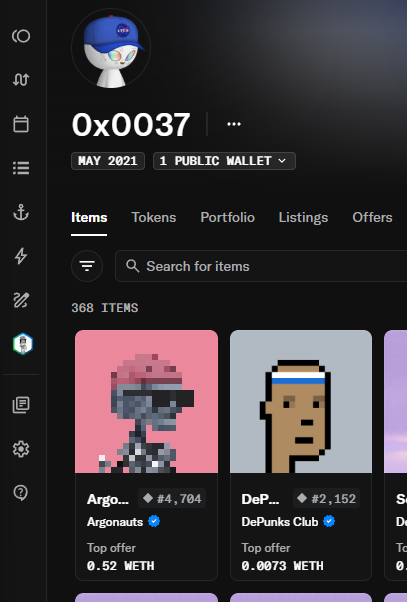Open the settings gear sidebar icon
This screenshot has width=407, height=602.
[x=21, y=449]
